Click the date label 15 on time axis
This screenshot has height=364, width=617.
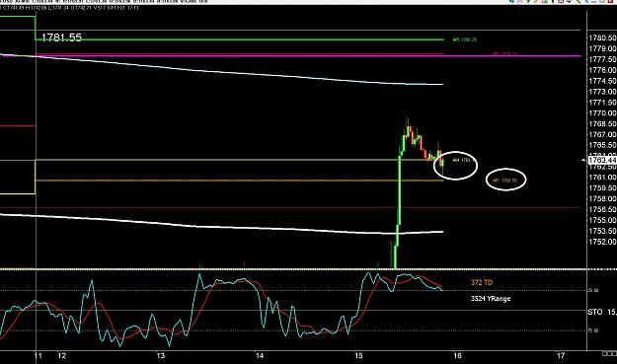(358, 356)
